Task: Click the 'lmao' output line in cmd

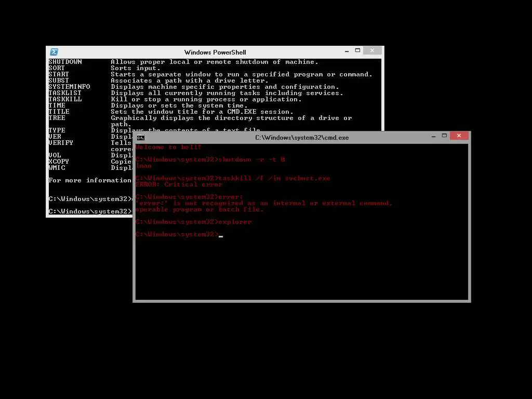Action: pyautogui.click(x=143, y=166)
